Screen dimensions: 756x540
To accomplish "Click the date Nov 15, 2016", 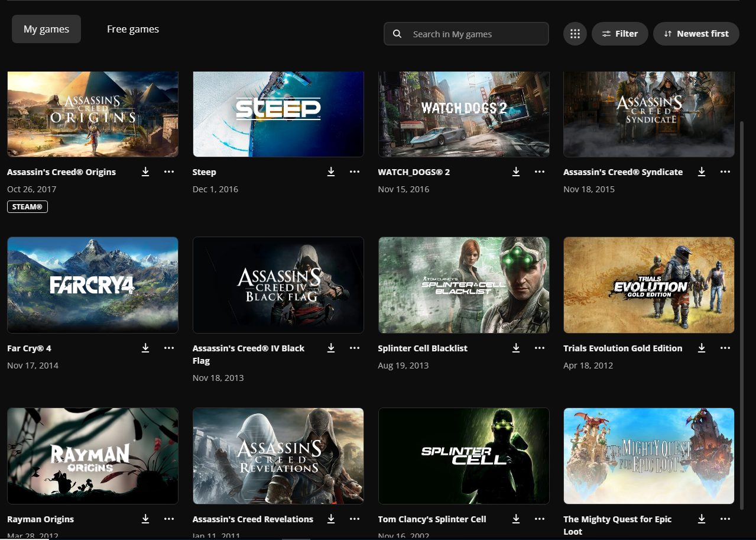I will pyautogui.click(x=404, y=189).
